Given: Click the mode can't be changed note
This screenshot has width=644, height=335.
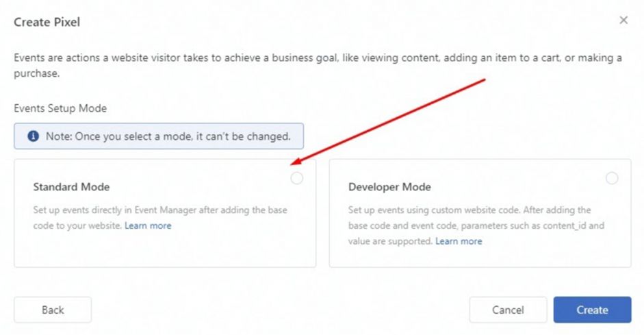Looking at the screenshot, I should pos(168,136).
